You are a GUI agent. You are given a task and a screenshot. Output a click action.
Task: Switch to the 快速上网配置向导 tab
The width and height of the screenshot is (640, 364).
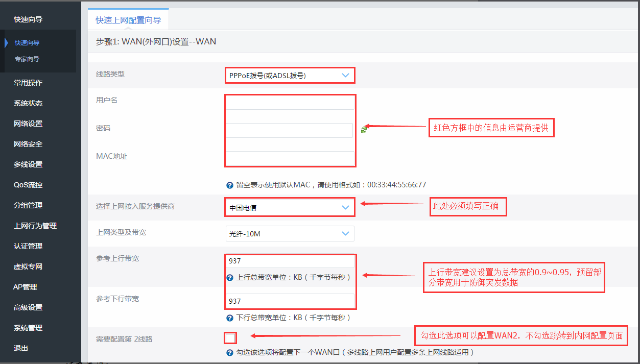tap(128, 20)
